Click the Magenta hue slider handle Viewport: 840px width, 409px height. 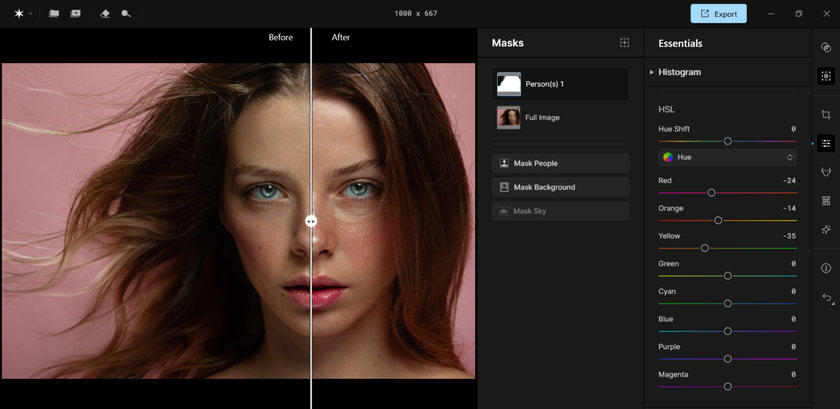click(x=728, y=386)
